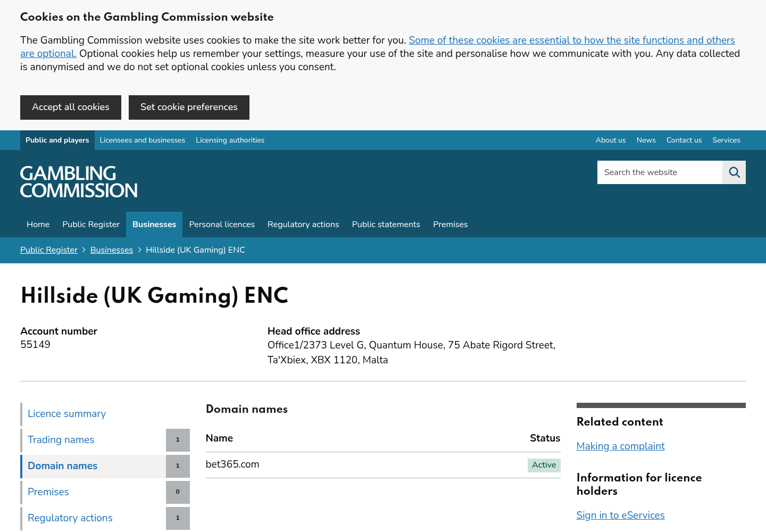The image size is (766, 532).
Task: Open the Gambling Commission logo homepage
Action: [79, 182]
